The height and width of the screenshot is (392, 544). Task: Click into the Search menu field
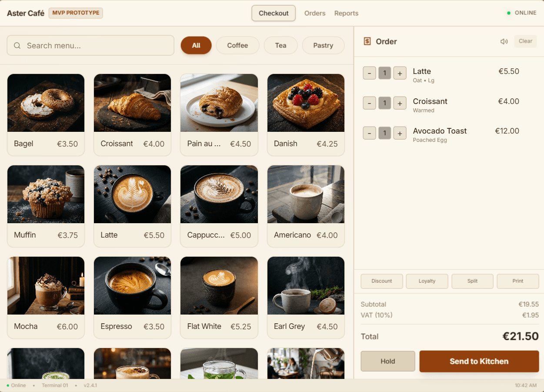pos(90,46)
